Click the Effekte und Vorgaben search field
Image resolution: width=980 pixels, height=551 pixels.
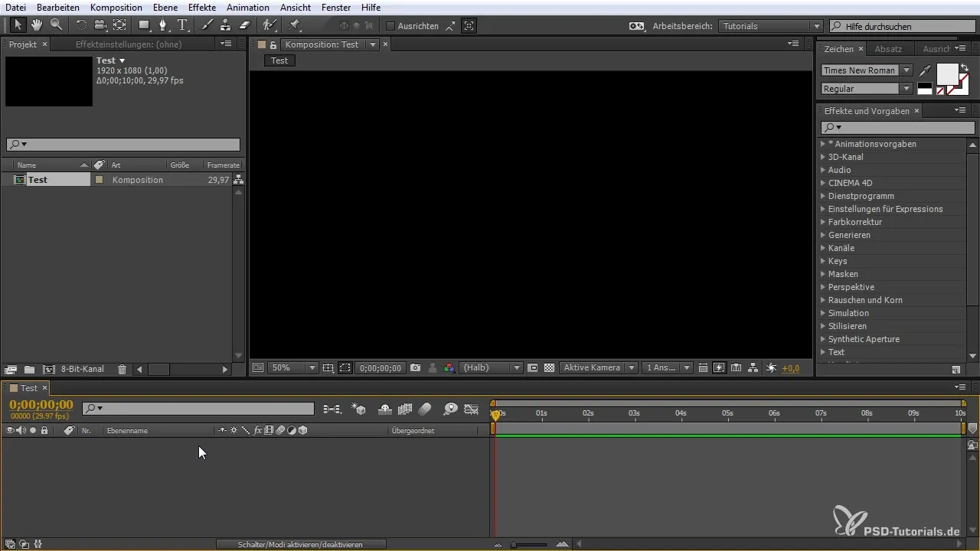(x=897, y=128)
